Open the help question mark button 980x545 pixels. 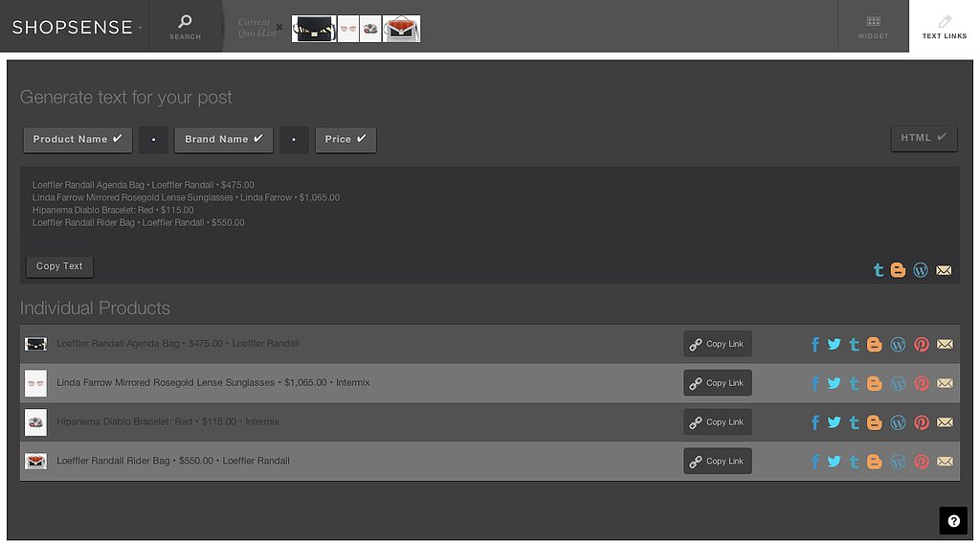coord(953,521)
